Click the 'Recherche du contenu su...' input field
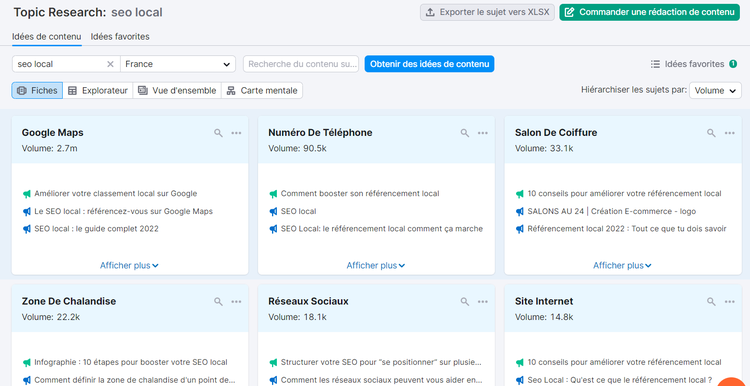The image size is (750, 386). pyautogui.click(x=301, y=64)
